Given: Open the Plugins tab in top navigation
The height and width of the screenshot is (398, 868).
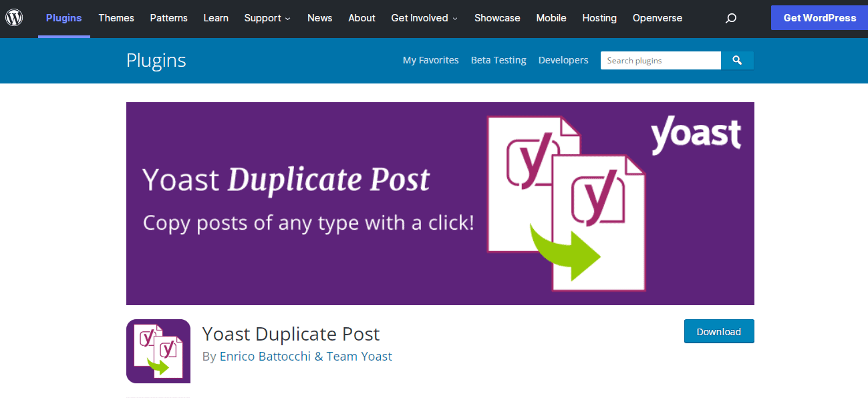Looking at the screenshot, I should 64,18.
